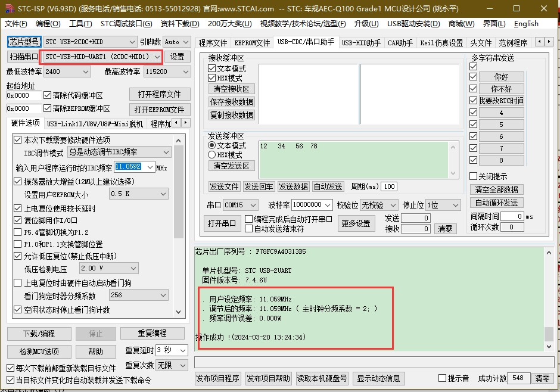Click the hardware options vertical scrollbar

coord(179,225)
